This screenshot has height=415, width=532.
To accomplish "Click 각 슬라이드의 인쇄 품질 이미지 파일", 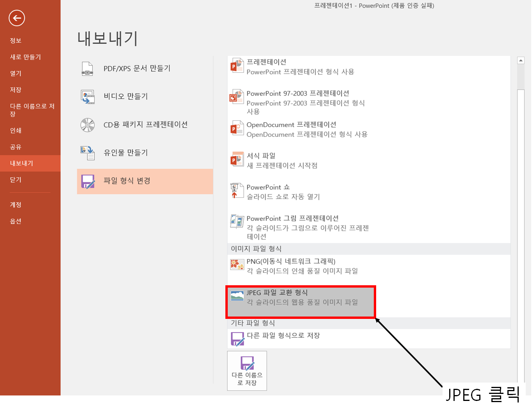I will coord(302,271).
